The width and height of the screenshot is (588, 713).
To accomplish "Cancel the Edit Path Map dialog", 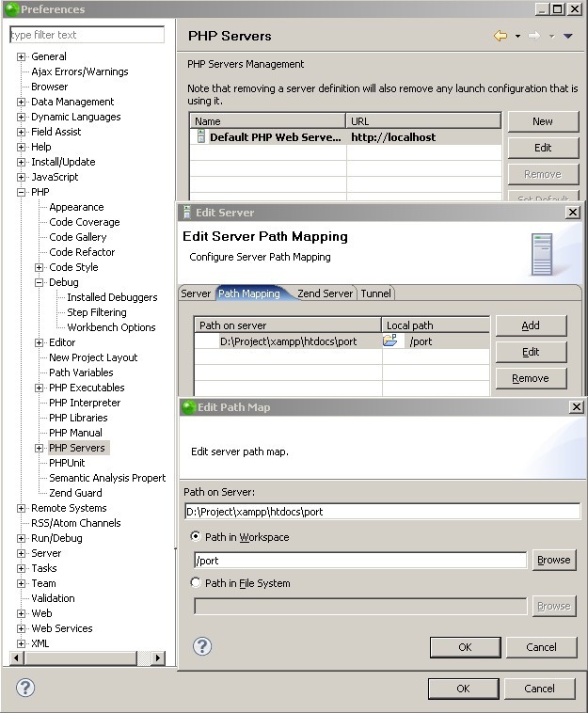I will point(541,647).
